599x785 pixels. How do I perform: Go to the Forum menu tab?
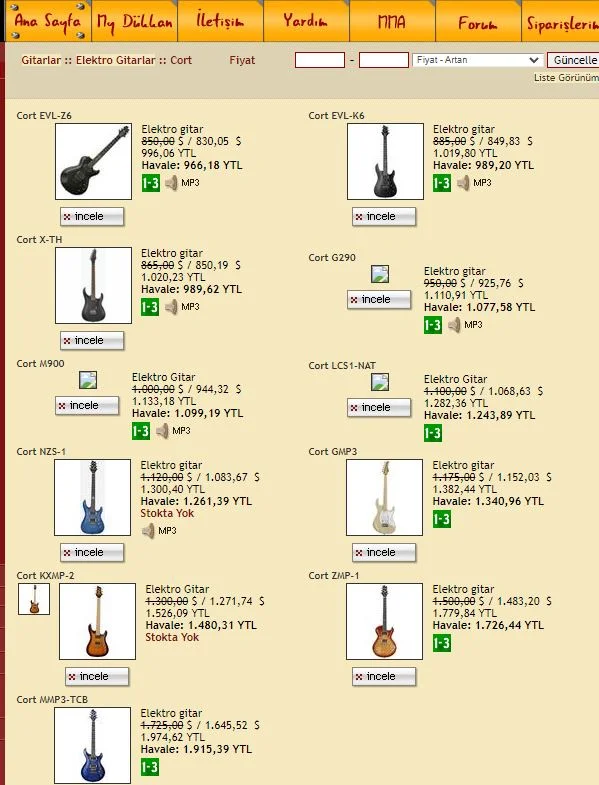tap(478, 23)
